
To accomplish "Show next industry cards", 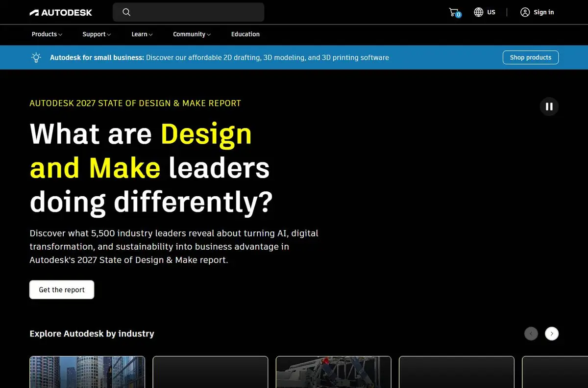I will [x=552, y=334].
